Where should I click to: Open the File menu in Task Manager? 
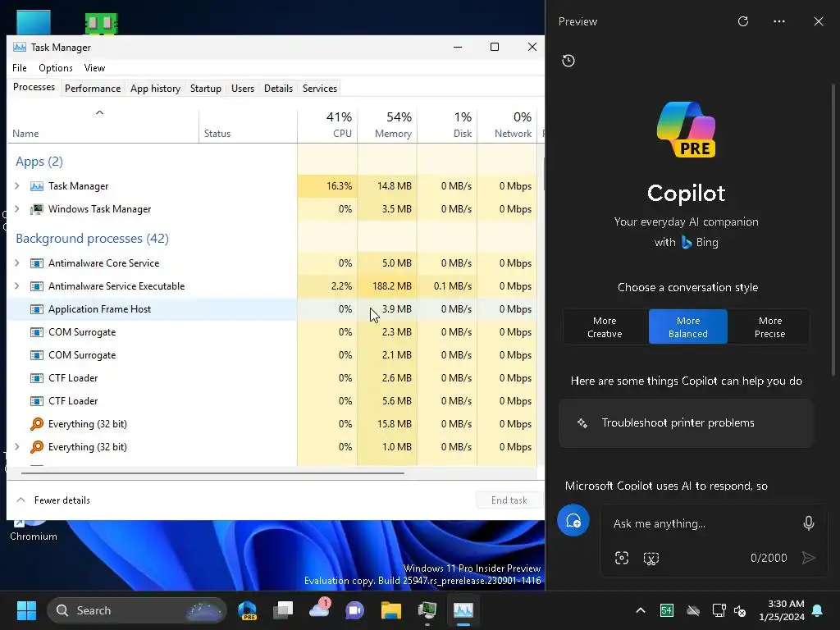coord(20,68)
